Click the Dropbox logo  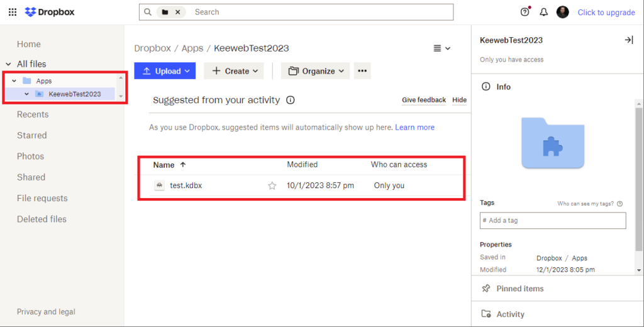pyautogui.click(x=50, y=12)
